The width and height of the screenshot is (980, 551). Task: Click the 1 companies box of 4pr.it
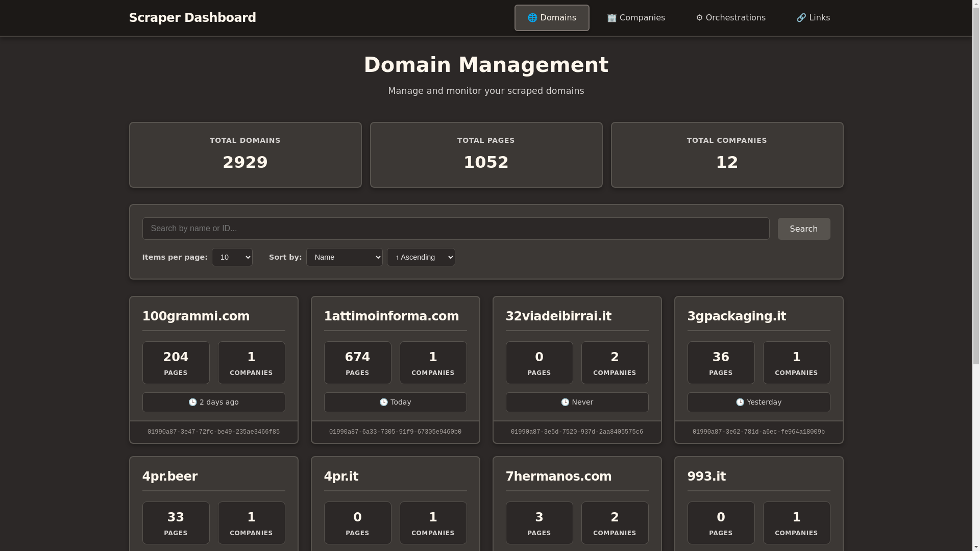433,523
